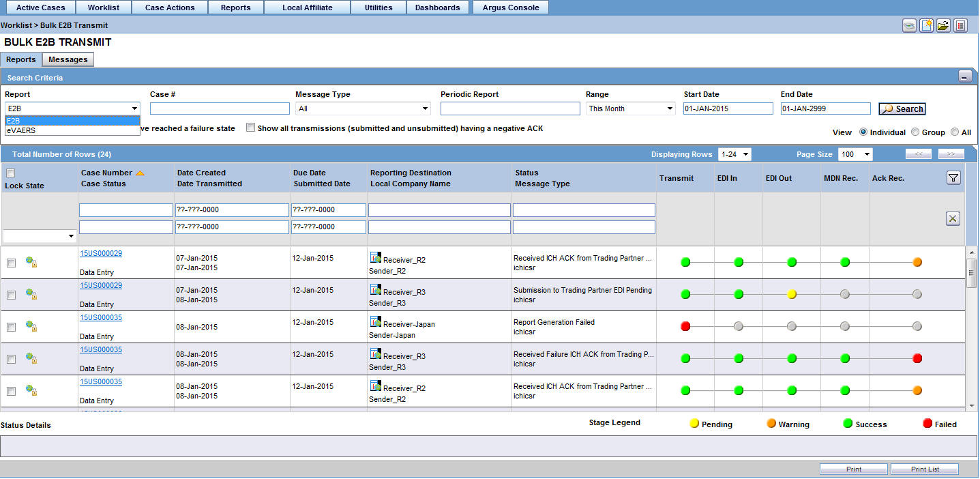Click the Print List button
Viewport: 980px width, 479px height.
tap(925, 469)
